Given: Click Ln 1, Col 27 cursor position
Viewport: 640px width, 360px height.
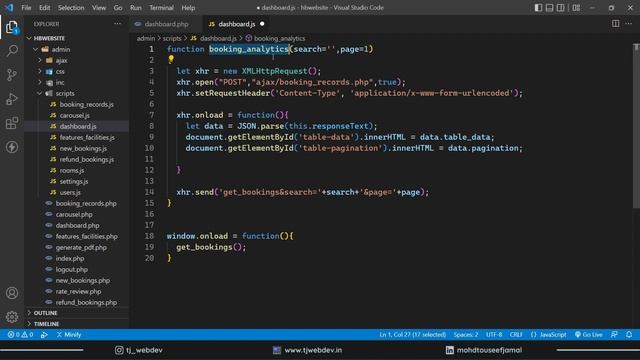Looking at the screenshot, I should coord(413,335).
